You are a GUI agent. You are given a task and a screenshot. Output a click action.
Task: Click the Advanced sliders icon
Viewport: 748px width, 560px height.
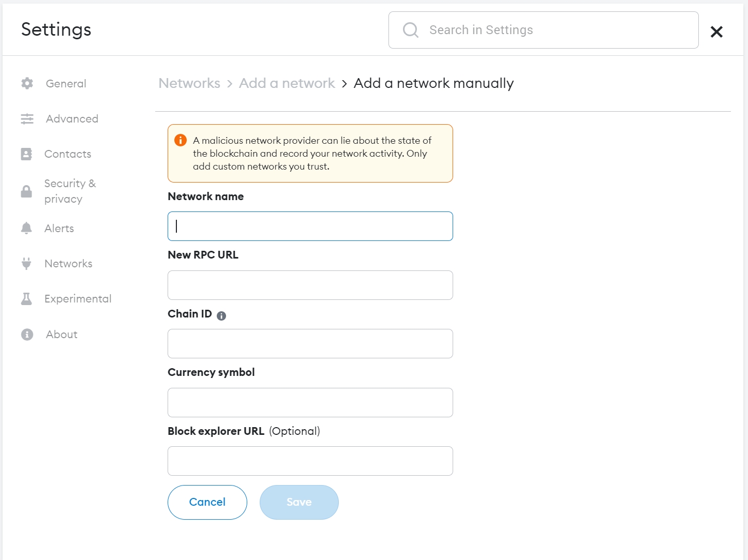(27, 119)
